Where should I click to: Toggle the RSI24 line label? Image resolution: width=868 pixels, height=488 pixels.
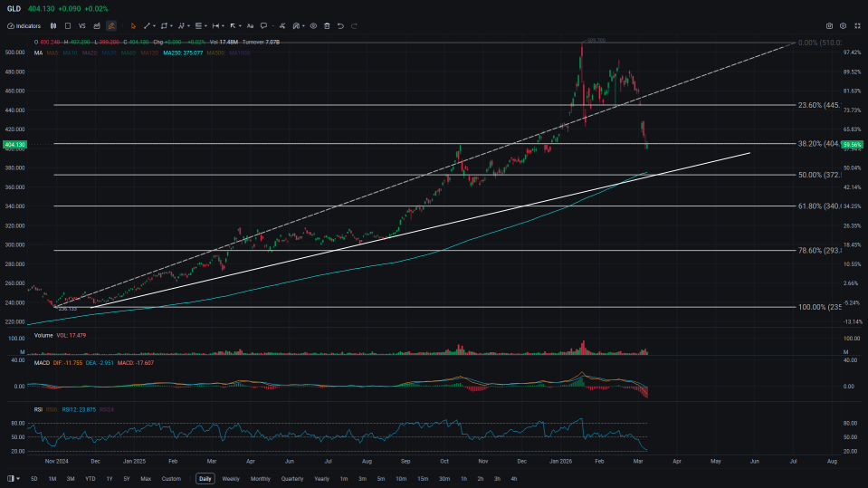pos(107,410)
